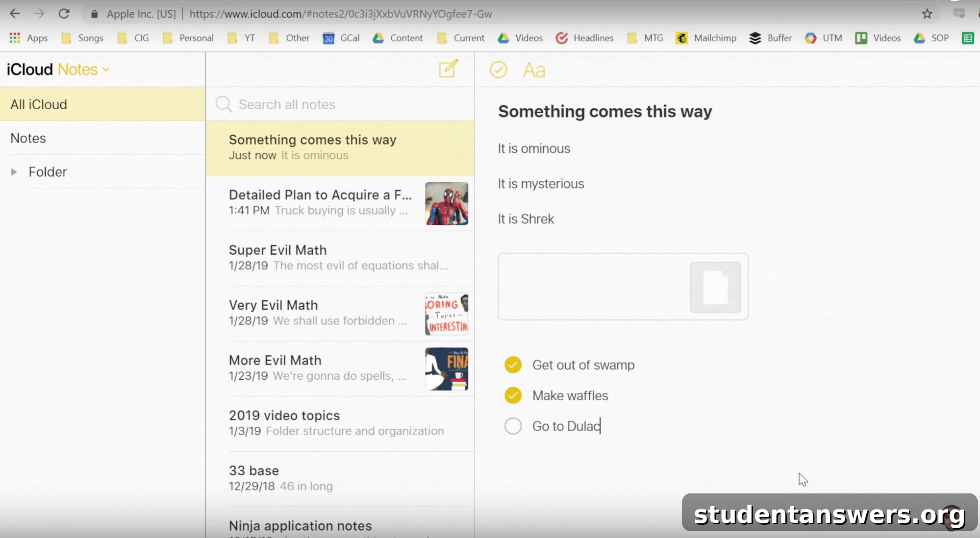Reload the iCloud page
This screenshot has height=538, width=980.
pos(64,14)
